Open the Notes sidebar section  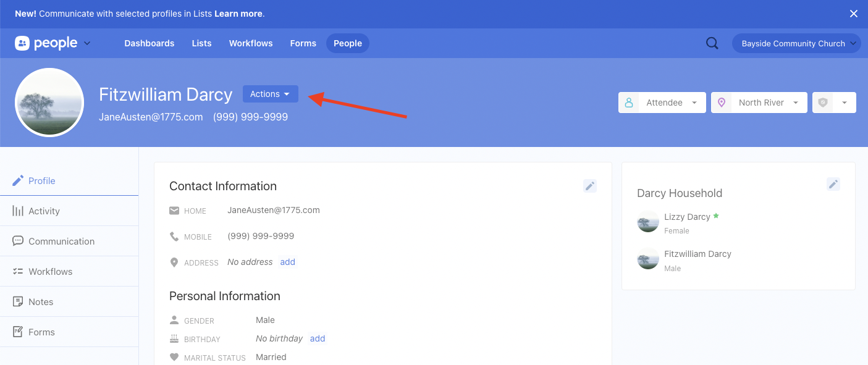point(41,302)
